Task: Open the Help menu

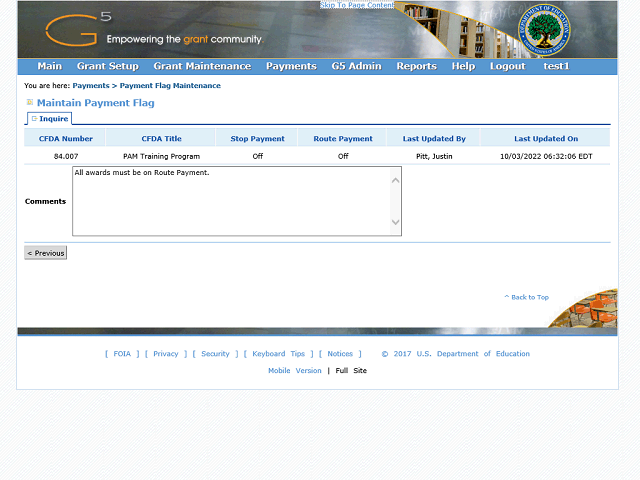Action: 463,66
